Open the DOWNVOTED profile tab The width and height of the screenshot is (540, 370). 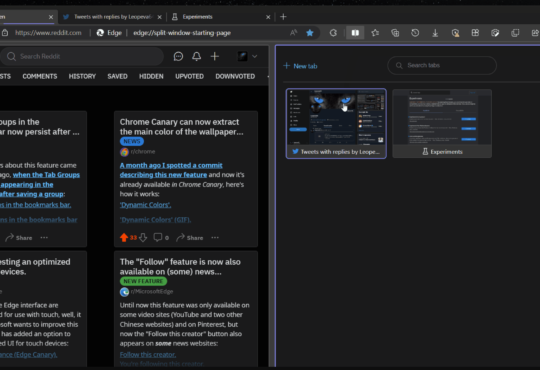235,76
